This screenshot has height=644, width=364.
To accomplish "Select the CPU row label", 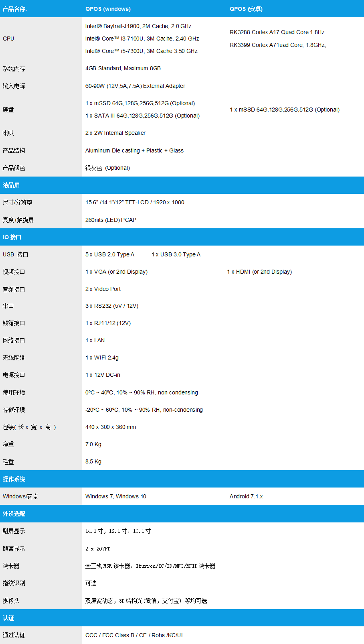I will point(8,39).
